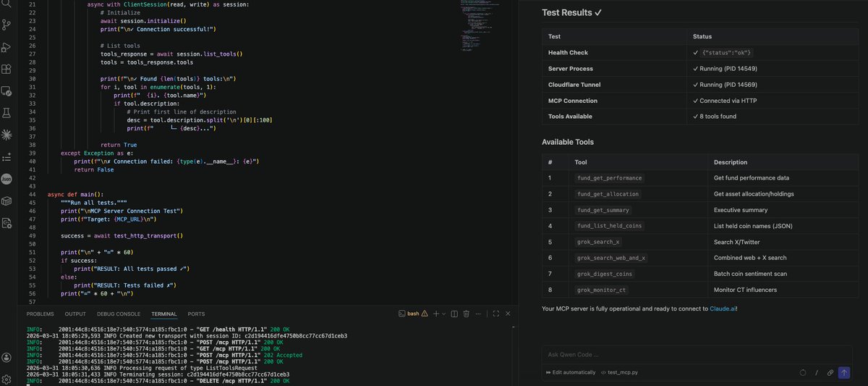Click grok_search_x tool name

point(597,242)
